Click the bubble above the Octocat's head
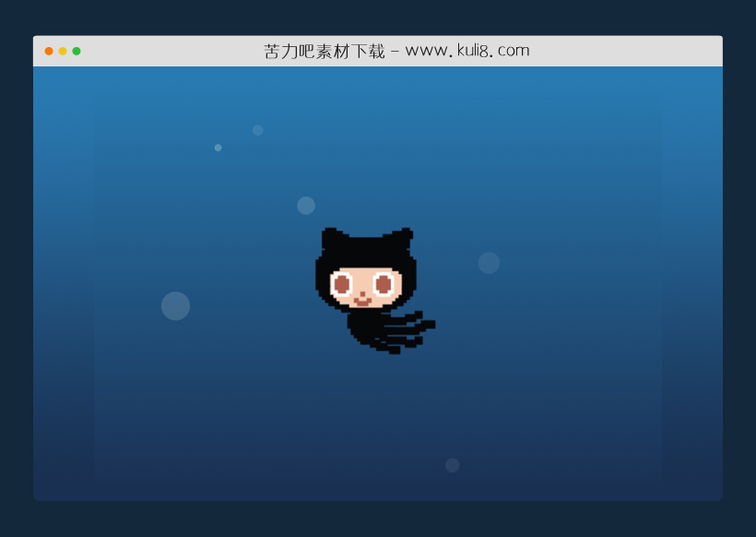Image resolution: width=756 pixels, height=537 pixels. [305, 205]
